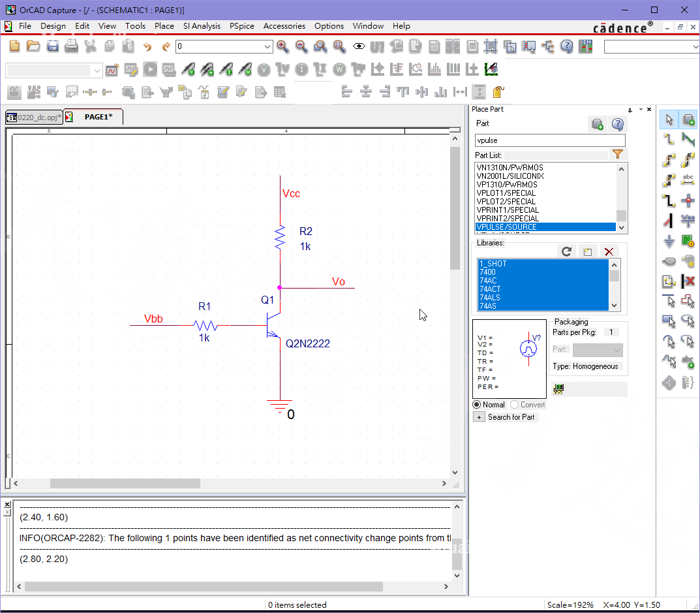
Task: Undo the last action
Action: tap(147, 46)
